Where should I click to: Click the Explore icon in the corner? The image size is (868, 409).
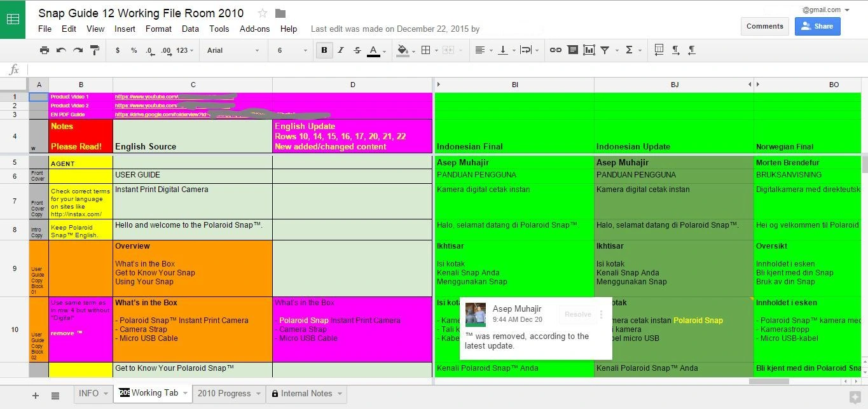855,397
